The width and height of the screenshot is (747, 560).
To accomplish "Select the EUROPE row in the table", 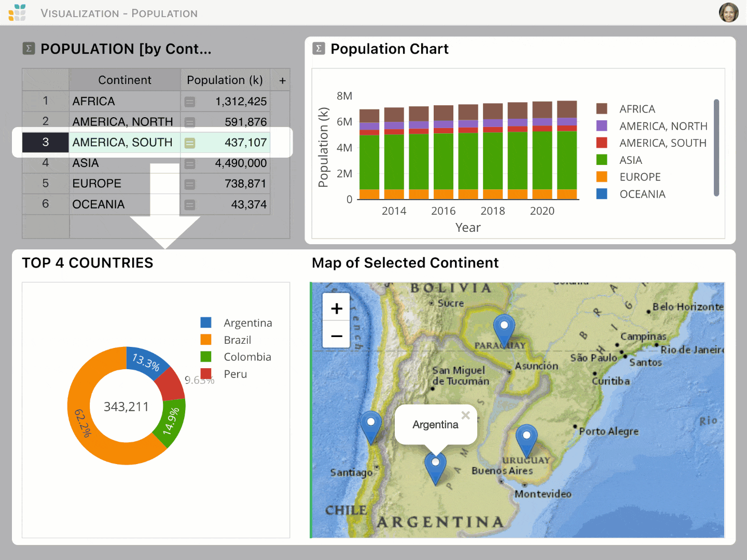I will pyautogui.click(x=96, y=184).
